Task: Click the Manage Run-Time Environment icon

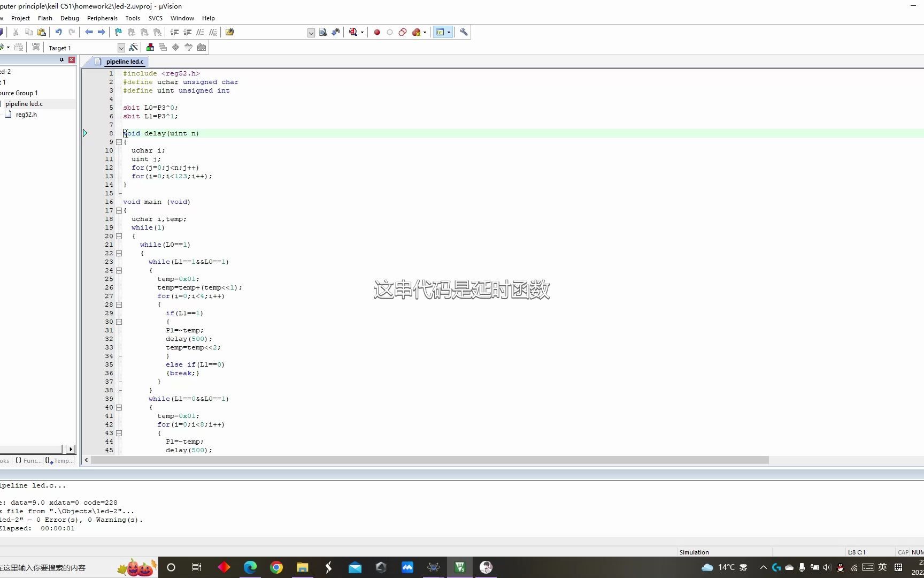Action: point(176,47)
